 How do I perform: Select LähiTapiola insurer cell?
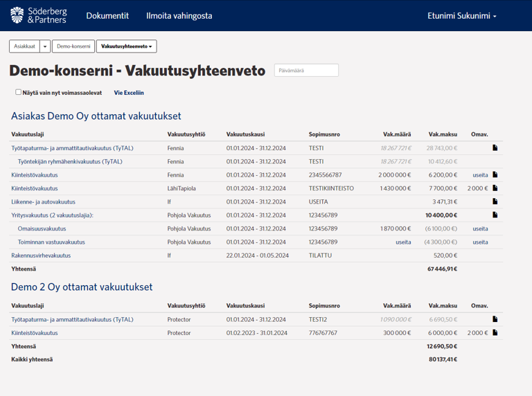click(x=181, y=188)
